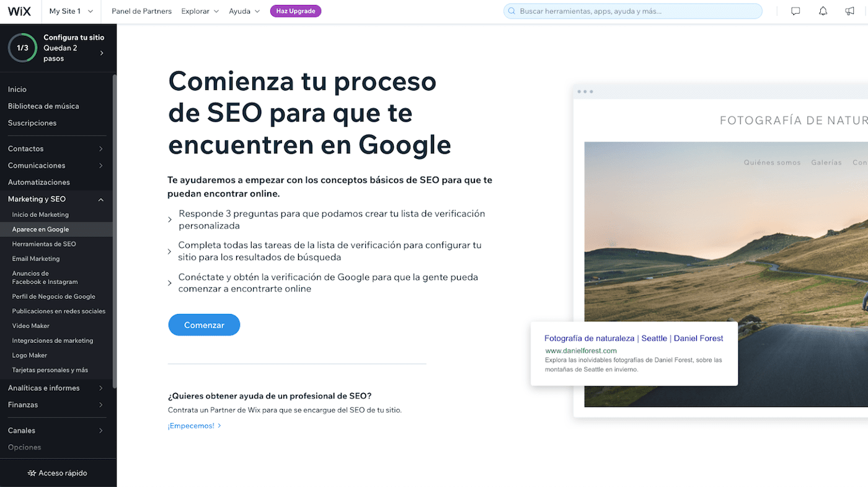Click the arrow next to ¡Empecemos!
The height and width of the screenshot is (487, 868).
pos(219,426)
